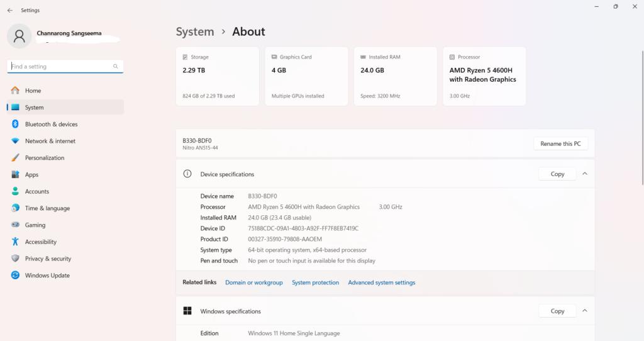The width and height of the screenshot is (644, 341).
Task: Click the Home house icon
Action: point(15,91)
